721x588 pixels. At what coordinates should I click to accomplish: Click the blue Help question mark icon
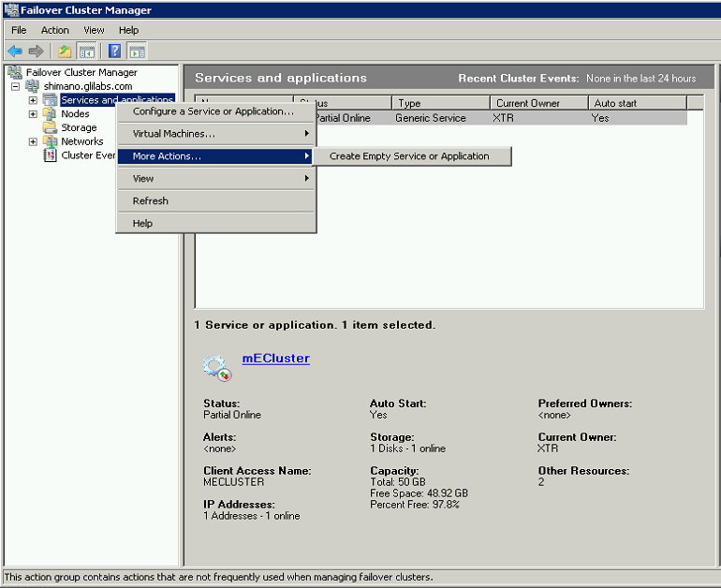(114, 51)
